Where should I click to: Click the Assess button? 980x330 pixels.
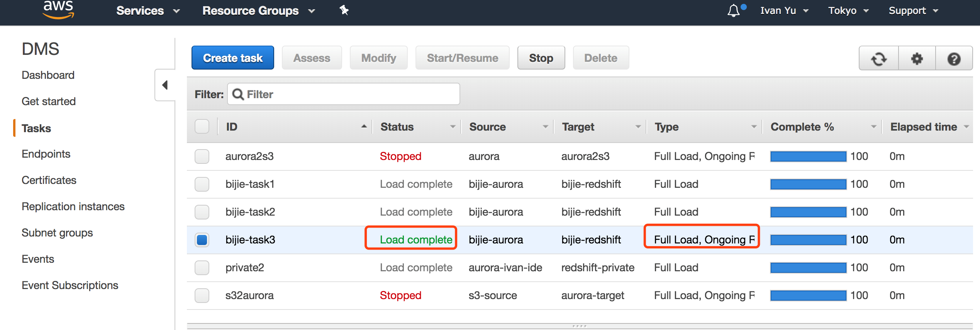pyautogui.click(x=312, y=58)
